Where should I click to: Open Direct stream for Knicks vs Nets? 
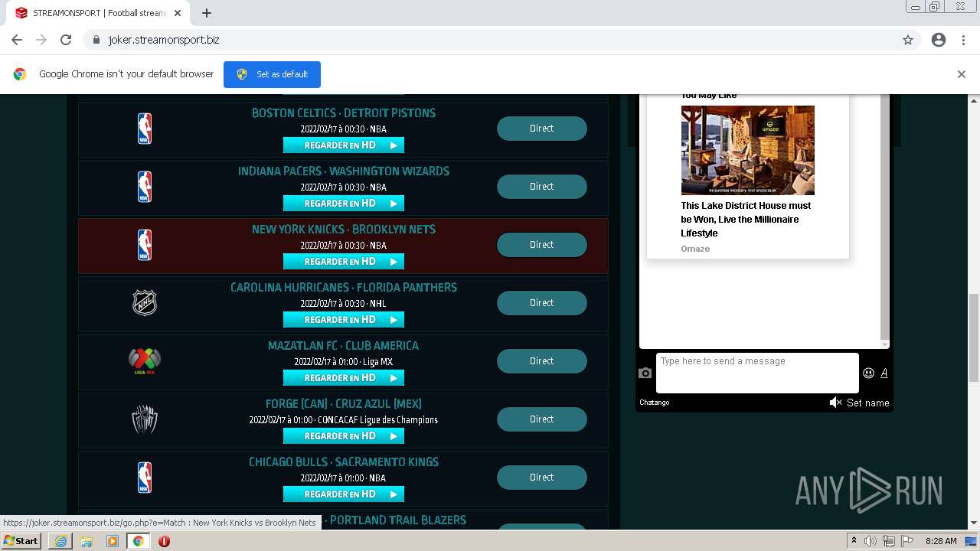point(542,245)
